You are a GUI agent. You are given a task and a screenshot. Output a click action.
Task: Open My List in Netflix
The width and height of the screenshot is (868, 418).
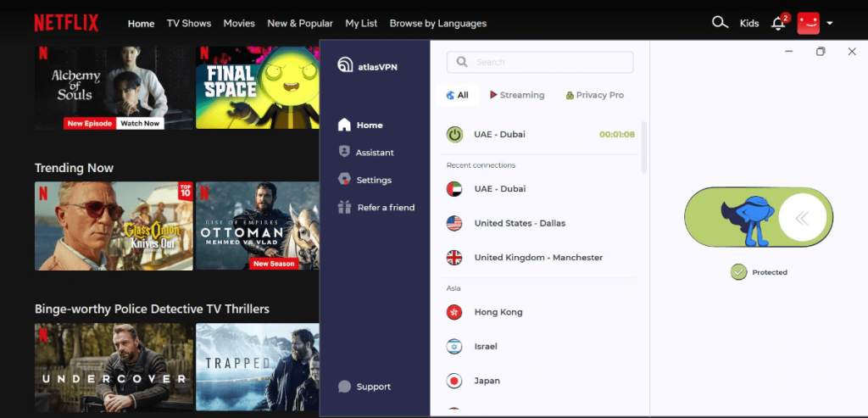[x=361, y=23]
